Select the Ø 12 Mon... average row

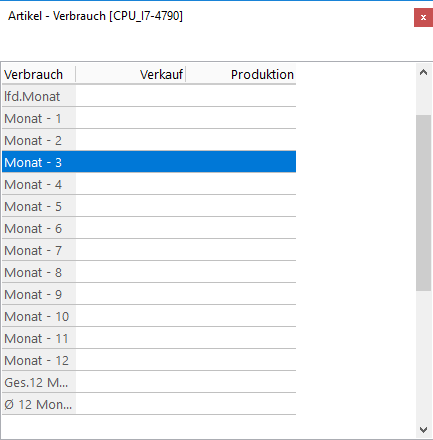pyautogui.click(x=149, y=404)
